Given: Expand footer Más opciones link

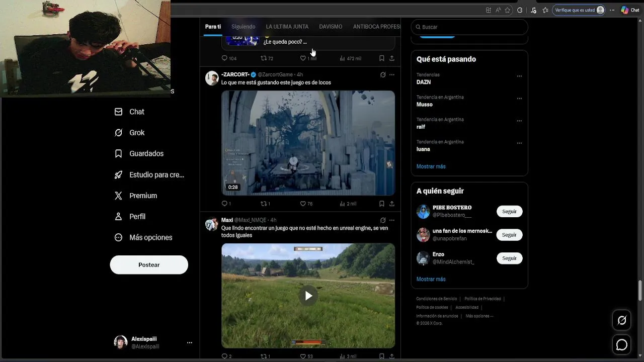Looking at the screenshot, I should point(479,316).
